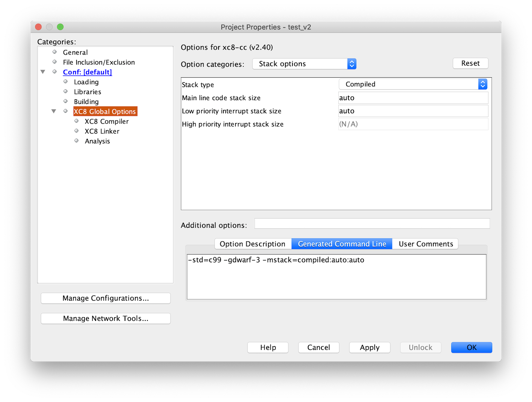
Task: Open the Option categories dropdown
Action: (304, 64)
